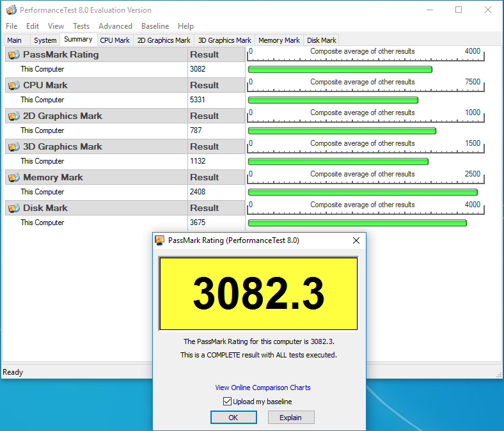Click the Memory Mark section icon
This screenshot has width=504, height=431.
(14, 177)
